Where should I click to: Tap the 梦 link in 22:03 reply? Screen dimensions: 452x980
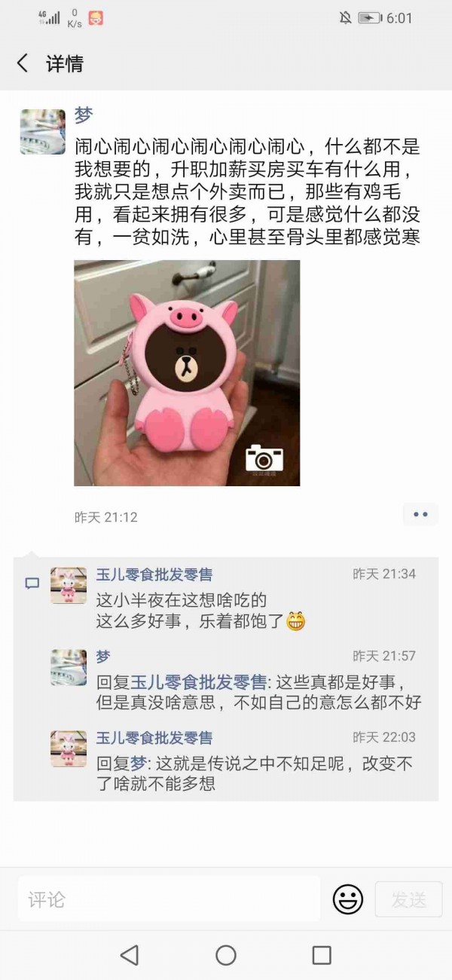click(139, 764)
